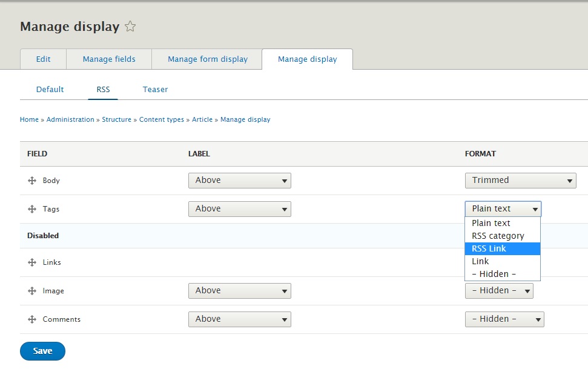The height and width of the screenshot is (383, 588).
Task: Switch to the Teaser display tab
Action: tap(155, 89)
